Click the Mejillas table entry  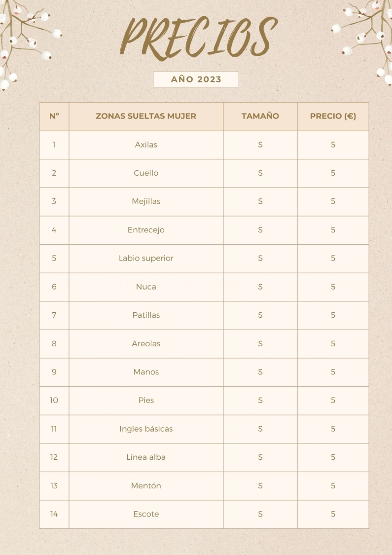coord(146,202)
